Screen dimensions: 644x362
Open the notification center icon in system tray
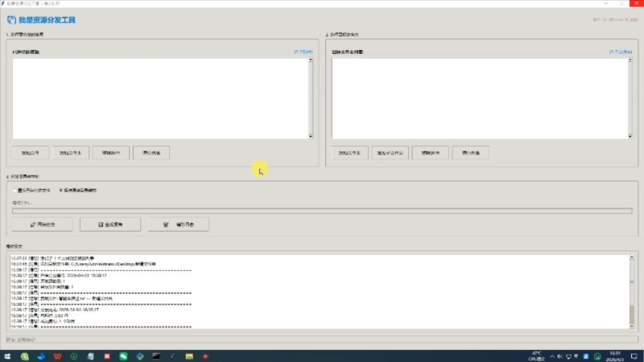(x=635, y=356)
